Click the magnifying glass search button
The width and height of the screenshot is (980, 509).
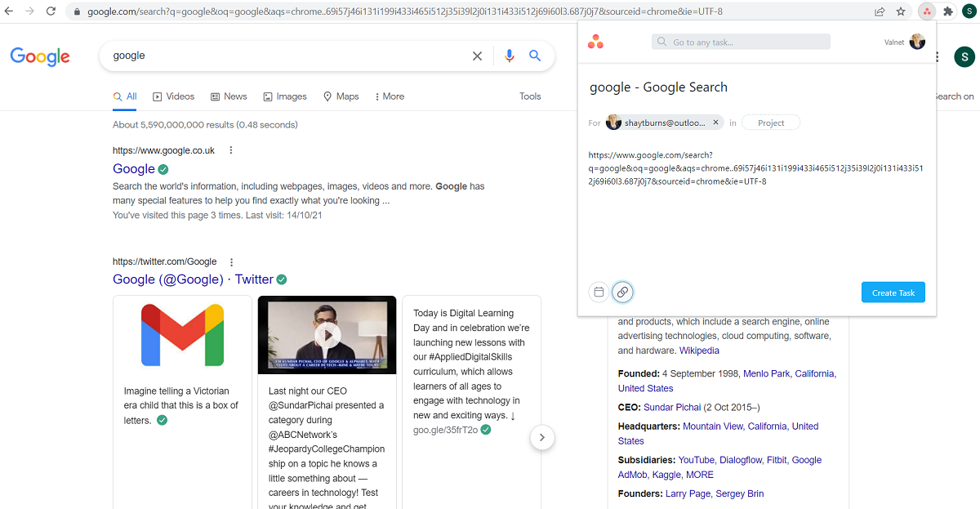pyautogui.click(x=535, y=56)
